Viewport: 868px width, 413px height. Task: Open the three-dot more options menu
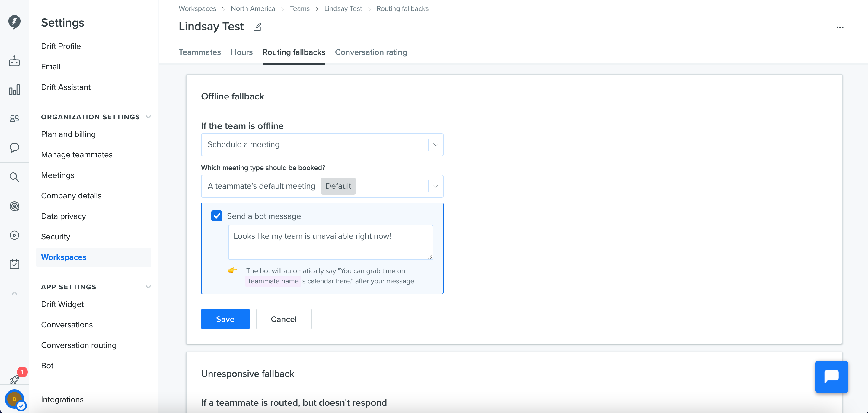tap(840, 27)
